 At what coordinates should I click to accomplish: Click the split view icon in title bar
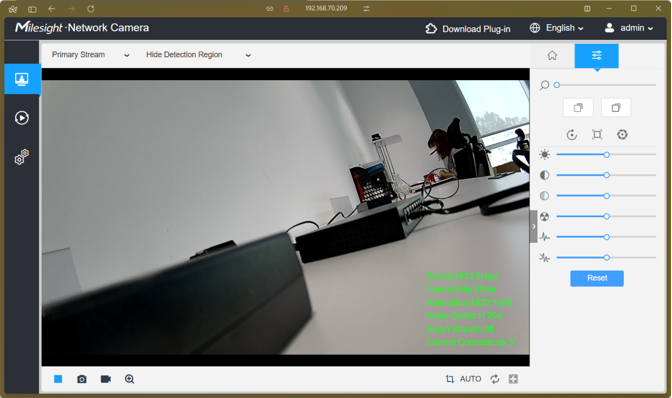[587, 9]
